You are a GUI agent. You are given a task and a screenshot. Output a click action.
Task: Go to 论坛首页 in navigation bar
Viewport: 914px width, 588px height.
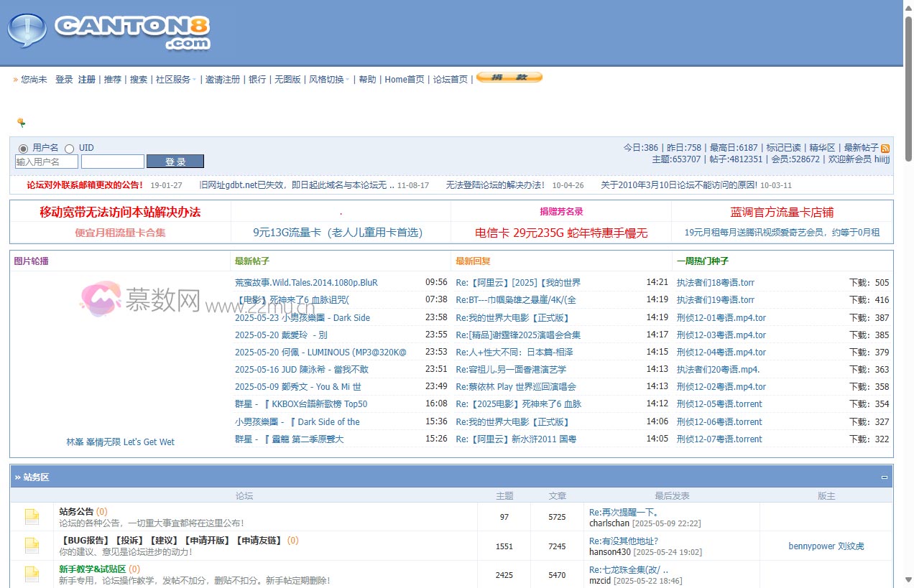[x=450, y=80]
